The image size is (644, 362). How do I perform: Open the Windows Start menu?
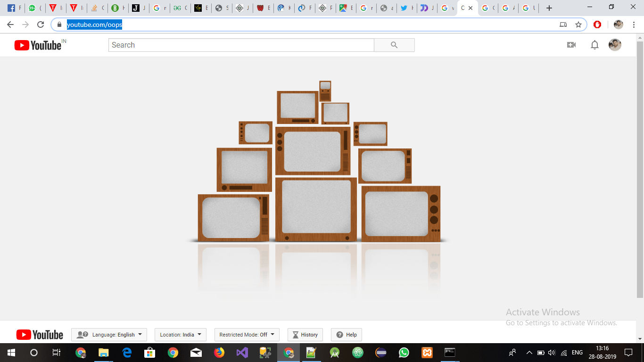11,353
